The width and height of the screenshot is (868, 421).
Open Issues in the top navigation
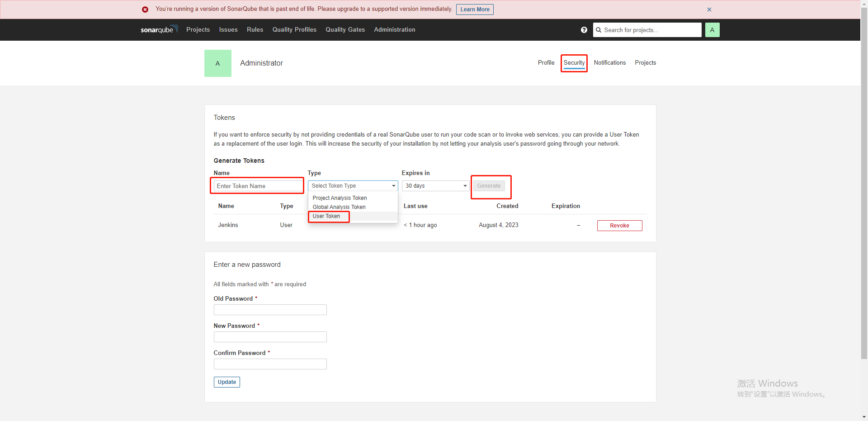[x=228, y=29]
